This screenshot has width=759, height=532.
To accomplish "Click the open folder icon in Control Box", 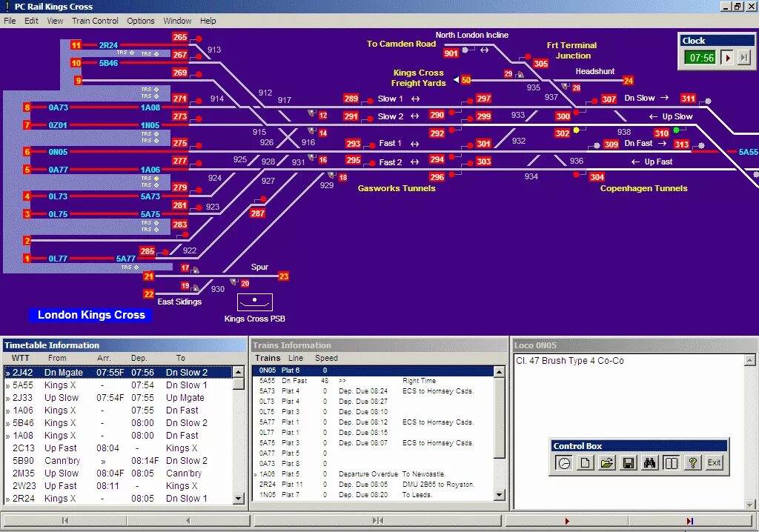I will 606,463.
